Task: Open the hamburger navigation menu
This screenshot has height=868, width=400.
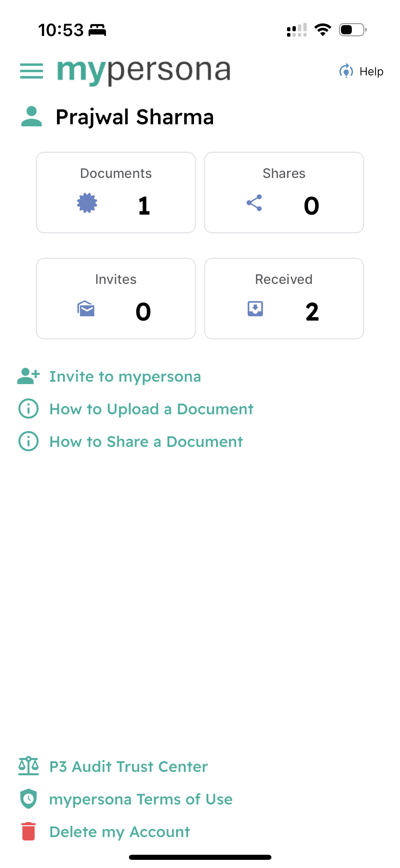Action: coord(32,71)
